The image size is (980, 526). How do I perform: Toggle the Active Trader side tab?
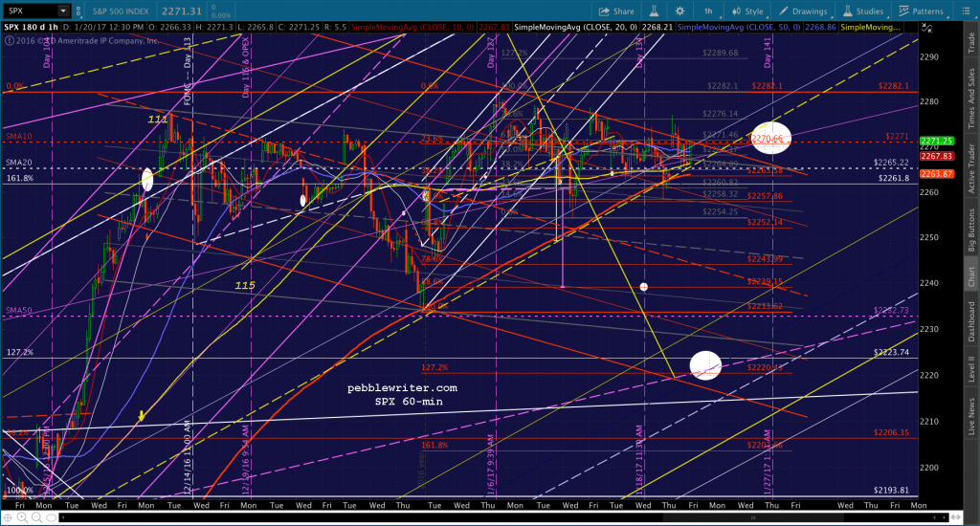point(971,168)
